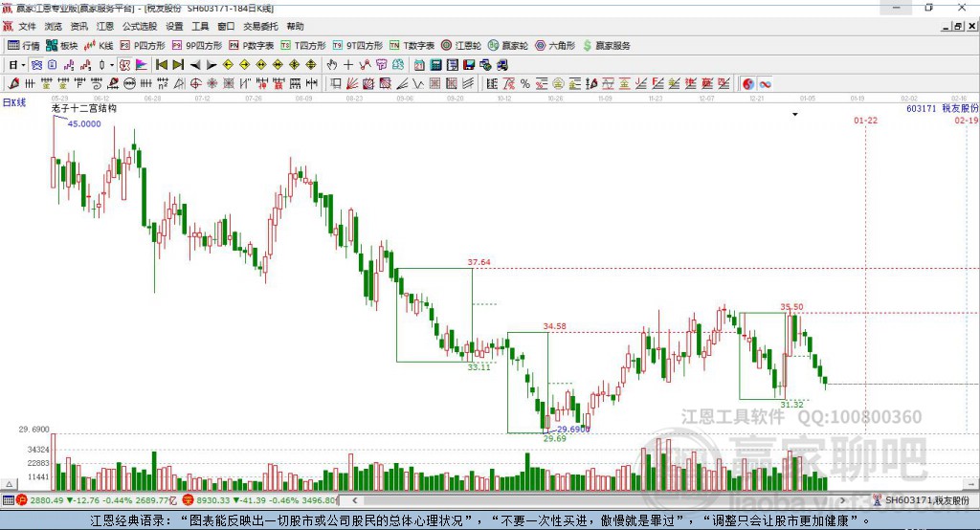Screen dimensions: 980x530
Task: Open the candlestick style dropdown arrow
Action: [112, 65]
